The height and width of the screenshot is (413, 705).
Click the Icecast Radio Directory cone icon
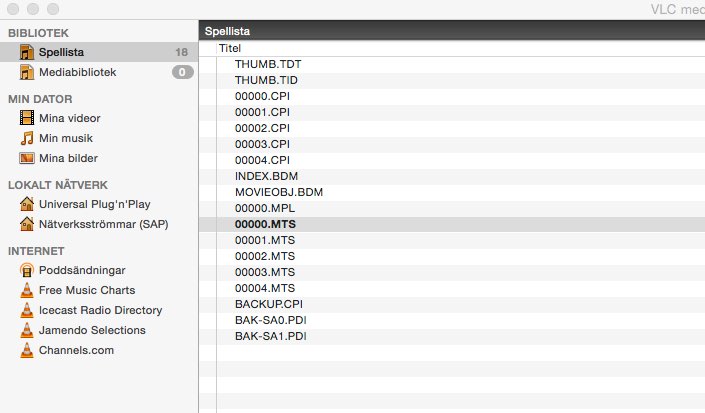tap(27, 310)
